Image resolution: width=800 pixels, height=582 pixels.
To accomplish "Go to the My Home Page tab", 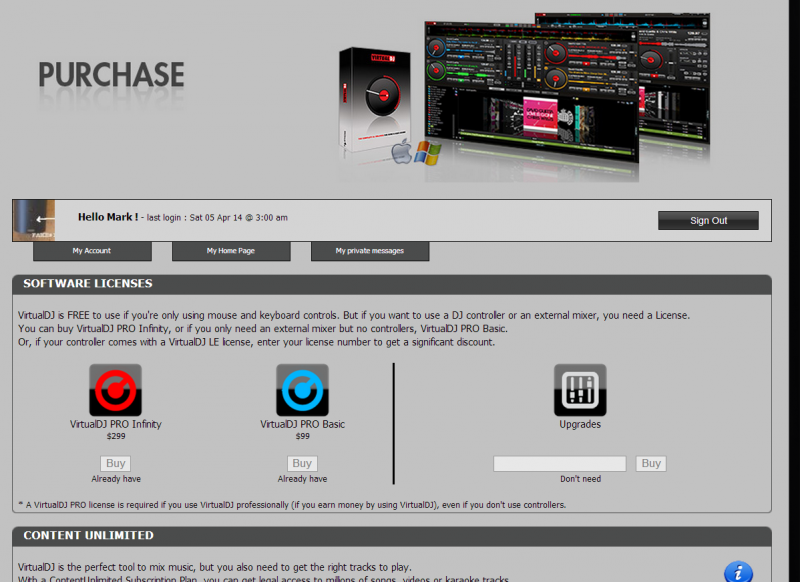I will pyautogui.click(x=231, y=251).
